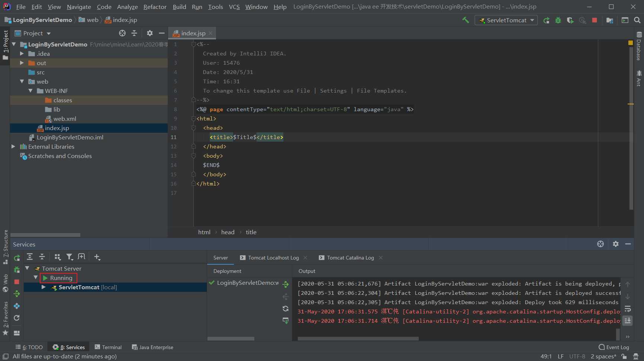
Task: Toggle the Structure side panel
Action: [x=5, y=247]
